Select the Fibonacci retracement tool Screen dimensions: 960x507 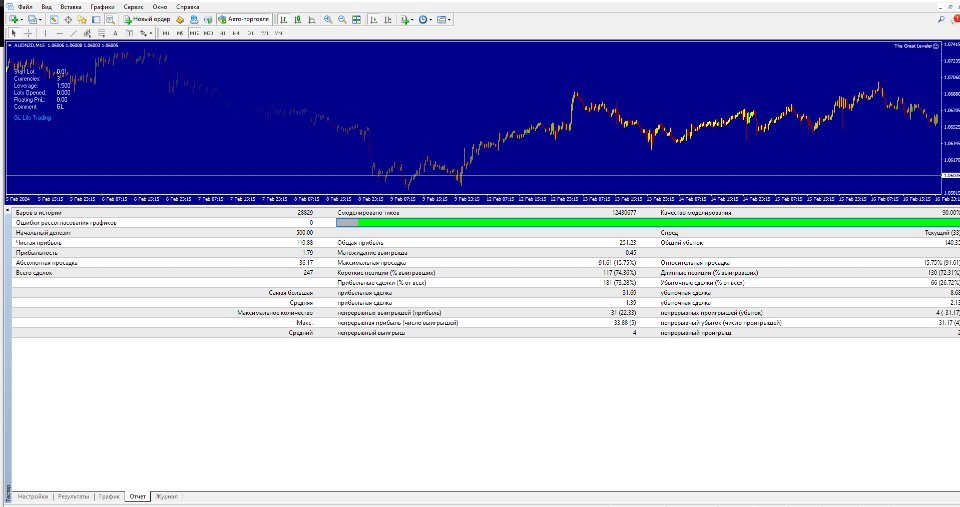click(101, 33)
